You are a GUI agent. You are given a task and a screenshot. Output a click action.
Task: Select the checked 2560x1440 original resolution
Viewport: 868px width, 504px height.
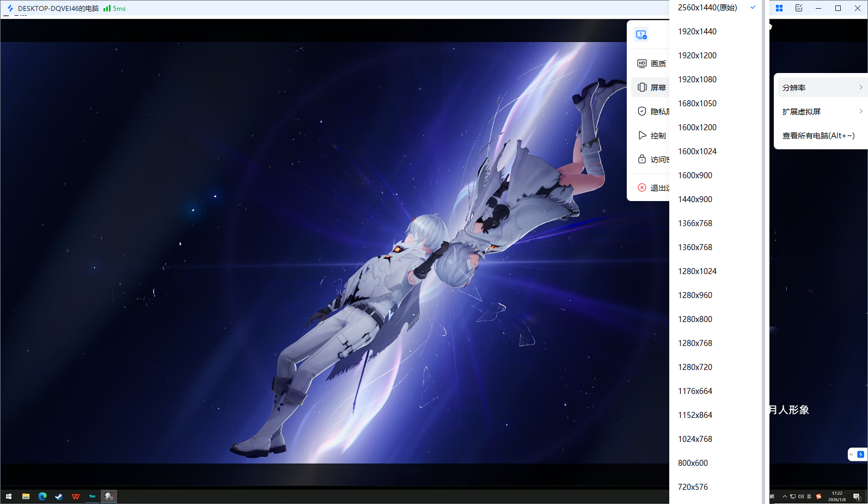[707, 8]
